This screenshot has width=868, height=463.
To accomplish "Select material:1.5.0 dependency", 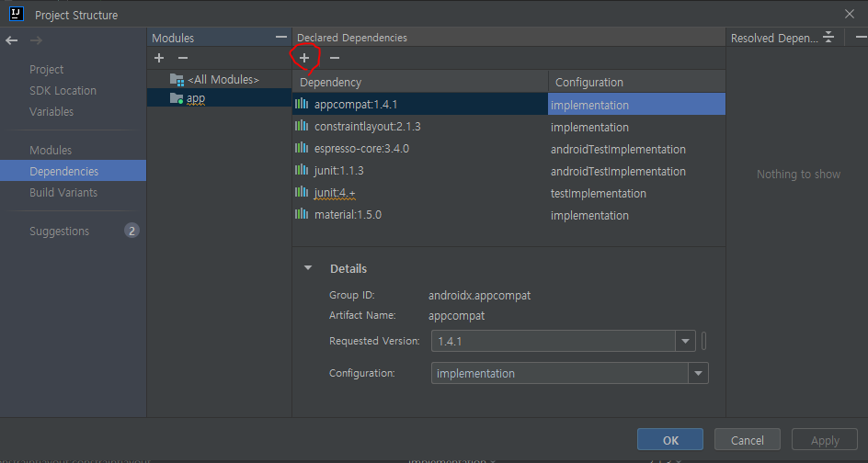I will click(x=420, y=215).
